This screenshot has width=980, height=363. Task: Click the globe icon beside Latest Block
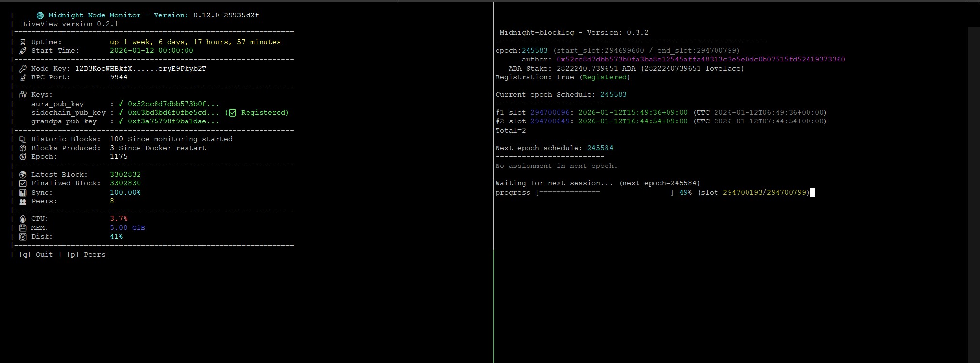click(23, 175)
